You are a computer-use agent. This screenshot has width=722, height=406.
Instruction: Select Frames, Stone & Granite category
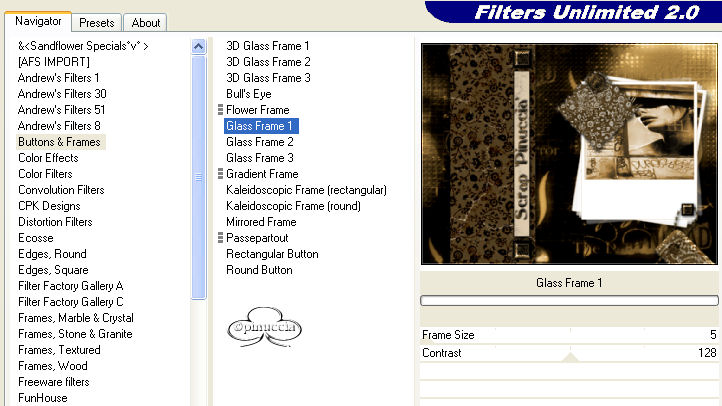(75, 334)
